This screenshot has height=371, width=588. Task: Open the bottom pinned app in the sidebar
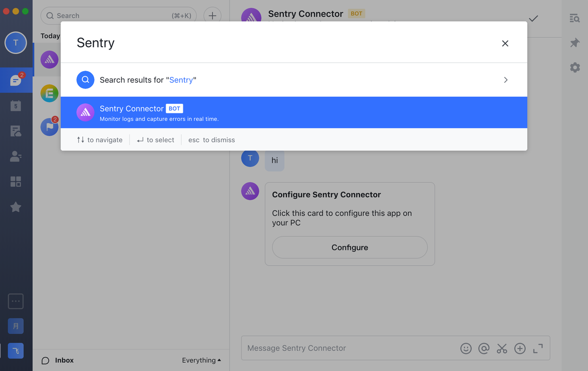point(16,351)
